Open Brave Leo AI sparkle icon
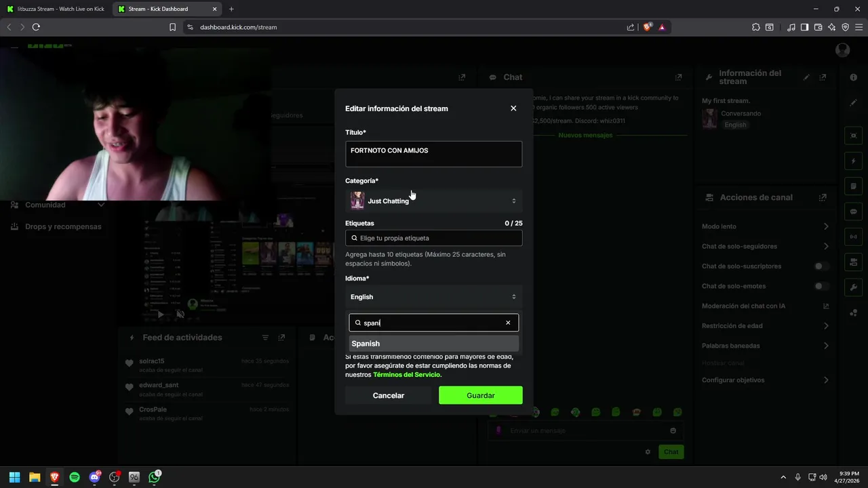 (x=832, y=27)
